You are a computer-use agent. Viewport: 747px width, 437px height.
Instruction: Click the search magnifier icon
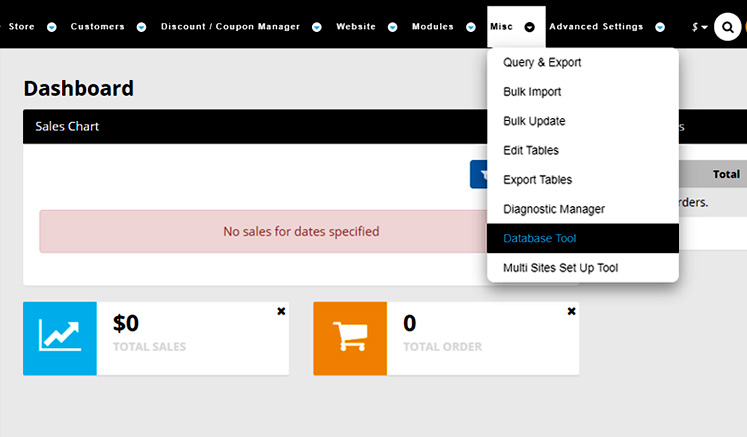[x=727, y=27]
